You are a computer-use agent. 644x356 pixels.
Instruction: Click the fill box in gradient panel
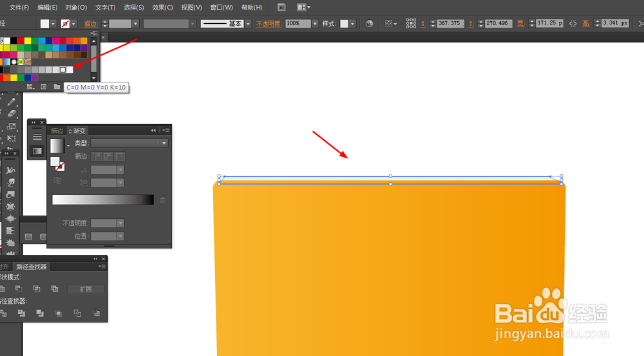tap(55, 162)
